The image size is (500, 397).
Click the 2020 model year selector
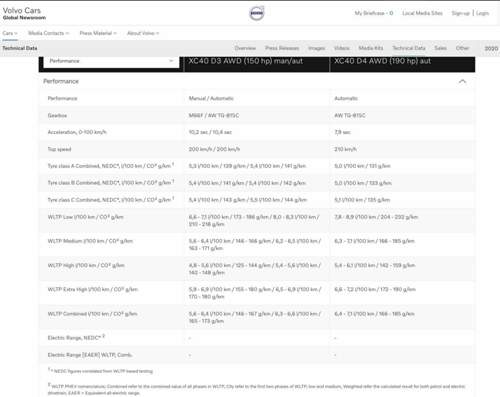[491, 49]
